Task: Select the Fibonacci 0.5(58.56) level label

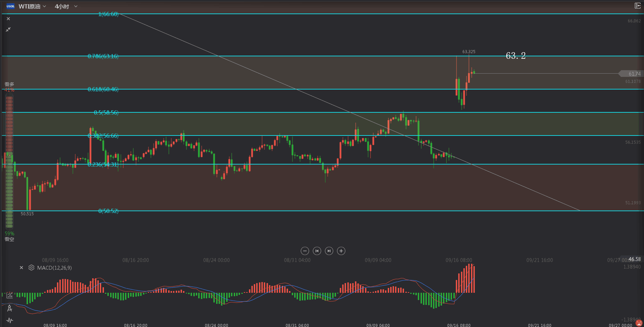Action: (106, 112)
